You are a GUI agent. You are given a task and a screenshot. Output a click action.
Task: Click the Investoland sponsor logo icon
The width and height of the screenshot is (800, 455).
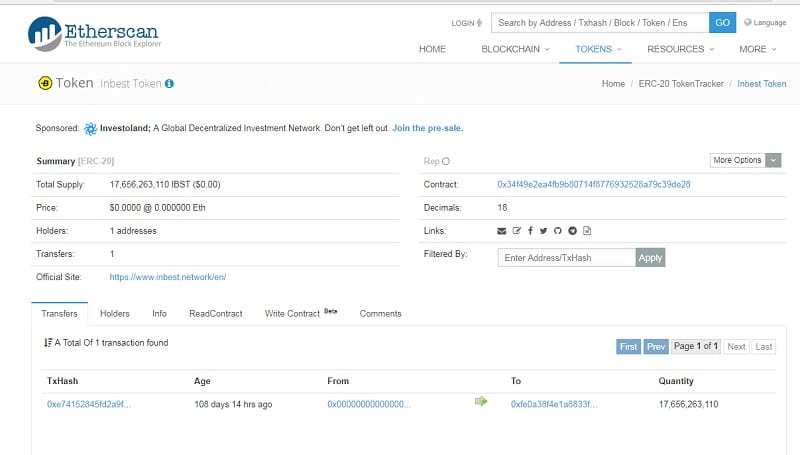[x=90, y=129]
